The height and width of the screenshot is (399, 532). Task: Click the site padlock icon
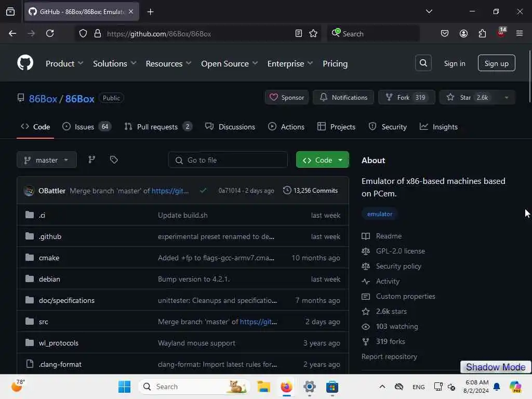tap(97, 33)
